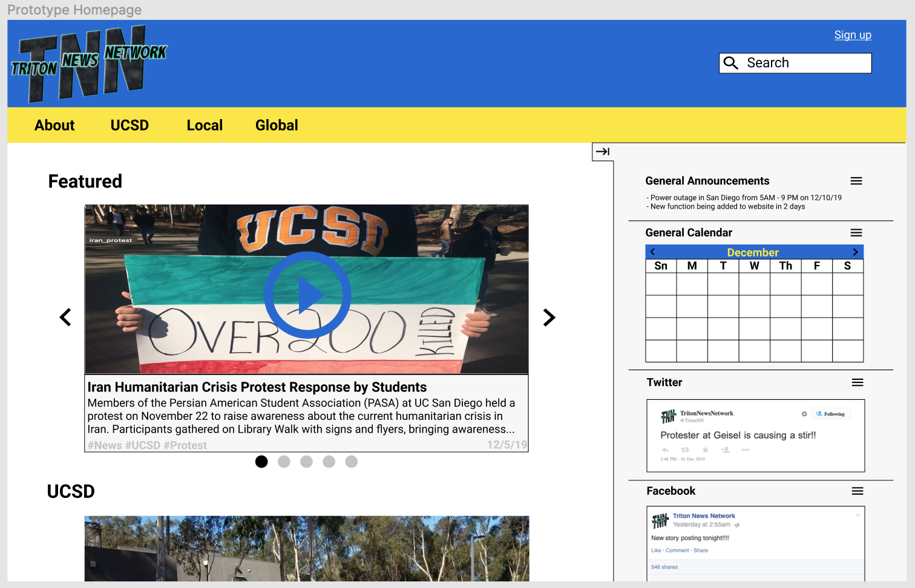Click the #Protest hashtag
Image resolution: width=915 pixels, height=588 pixels.
(x=185, y=445)
